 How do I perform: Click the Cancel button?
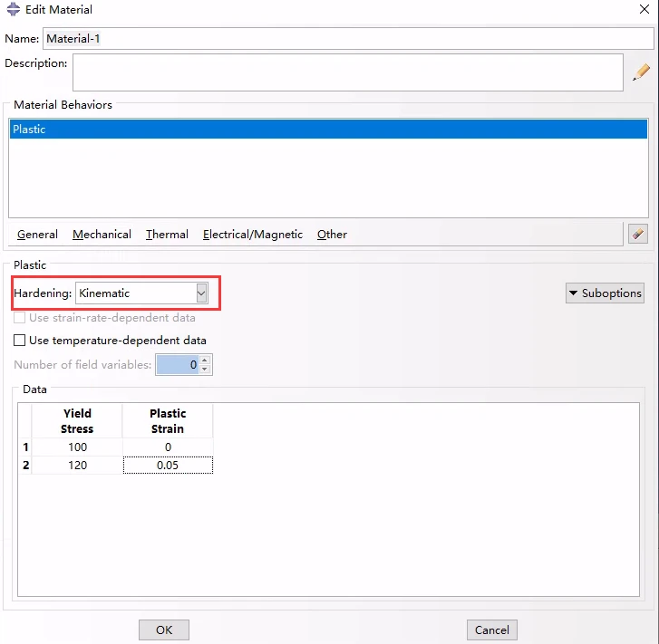tap(491, 630)
